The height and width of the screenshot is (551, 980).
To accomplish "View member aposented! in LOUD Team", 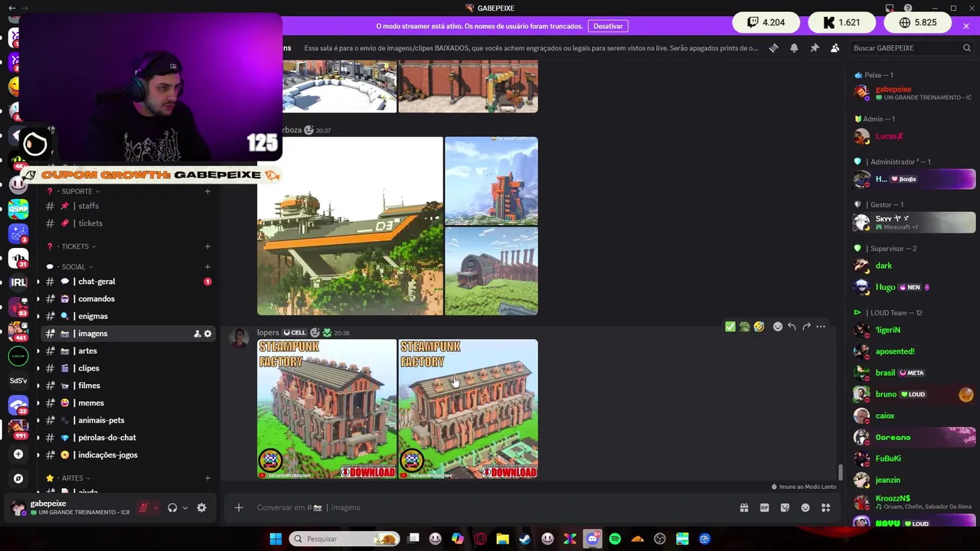I will 914,351.
